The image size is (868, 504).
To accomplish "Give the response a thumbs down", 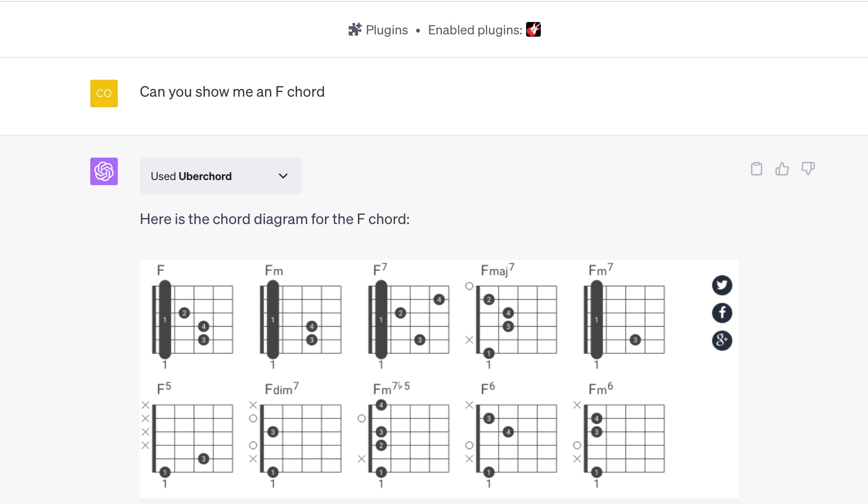I will (x=808, y=169).
